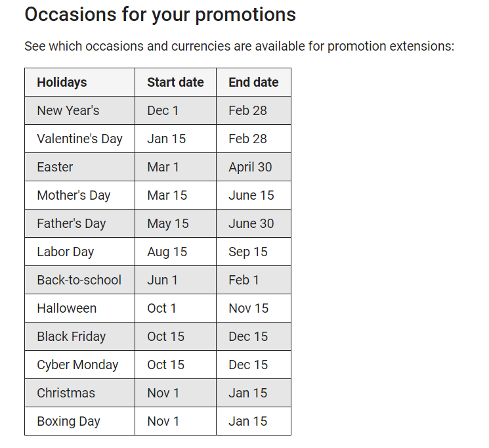Click the Black Friday row label
The image size is (489, 448).
[71, 336]
